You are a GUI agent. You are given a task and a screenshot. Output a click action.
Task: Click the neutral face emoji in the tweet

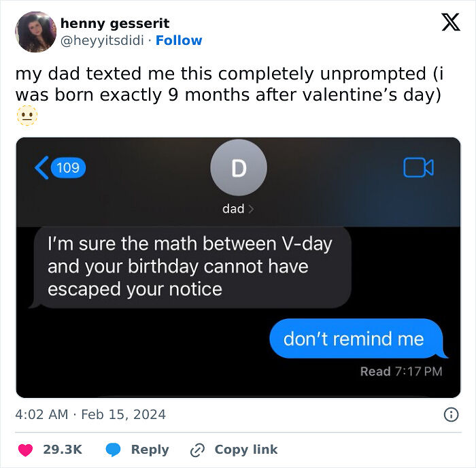[27, 116]
